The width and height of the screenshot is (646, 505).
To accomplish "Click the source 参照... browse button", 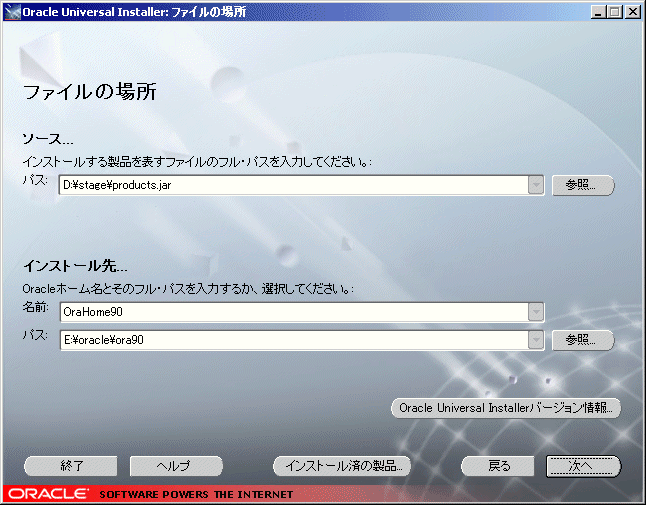I will click(x=583, y=185).
